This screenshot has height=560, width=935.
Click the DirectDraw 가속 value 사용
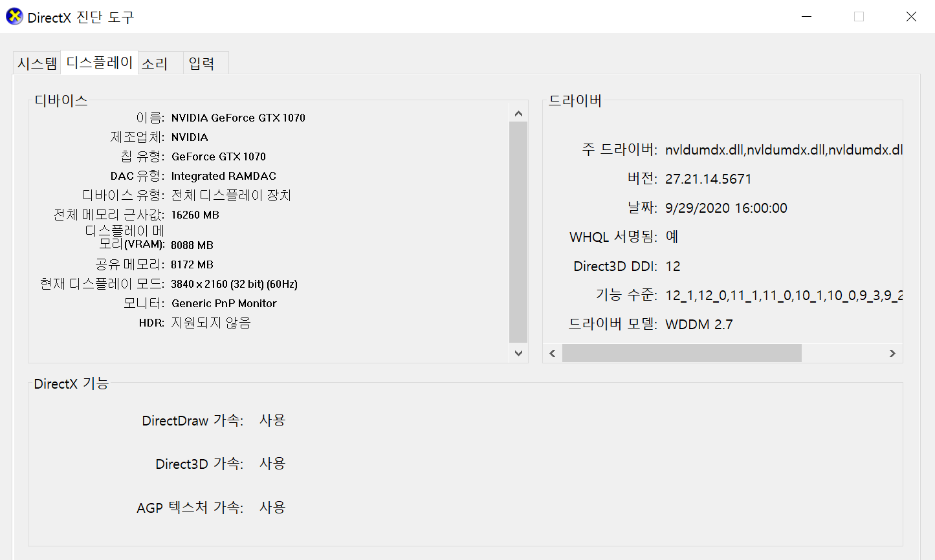tap(272, 420)
